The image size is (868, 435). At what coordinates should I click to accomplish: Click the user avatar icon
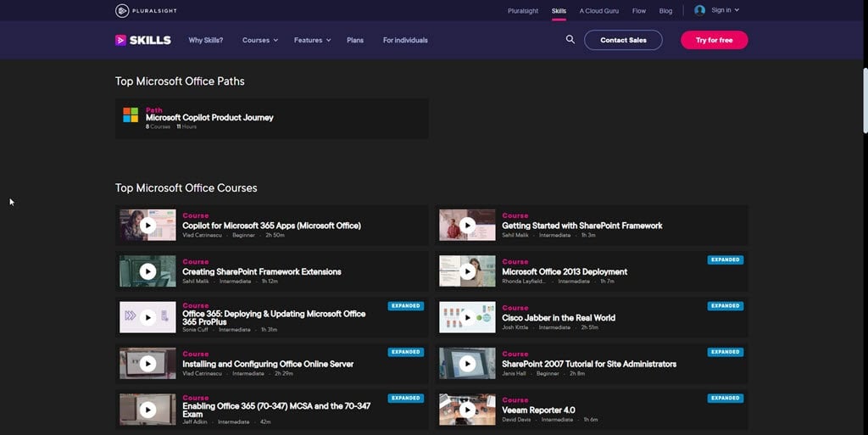(699, 10)
